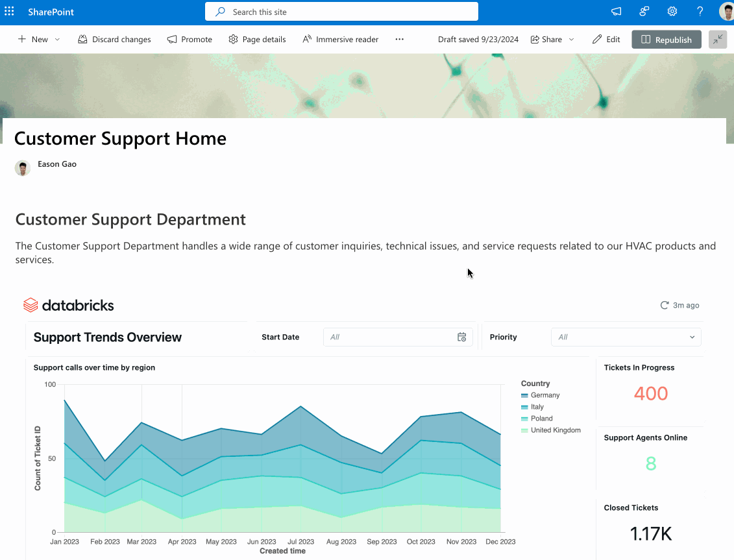The width and height of the screenshot is (734, 560).
Task: Open the Start Date calendar picker
Action: [461, 337]
